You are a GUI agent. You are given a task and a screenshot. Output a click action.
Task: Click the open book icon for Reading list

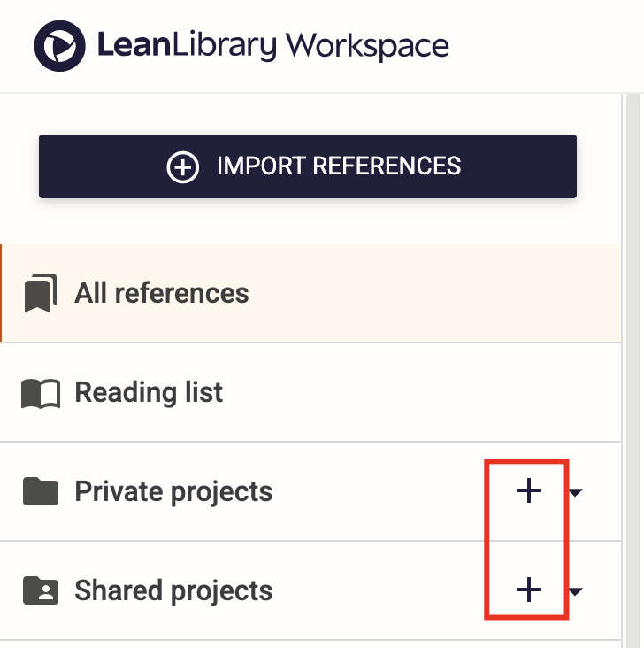pos(41,393)
